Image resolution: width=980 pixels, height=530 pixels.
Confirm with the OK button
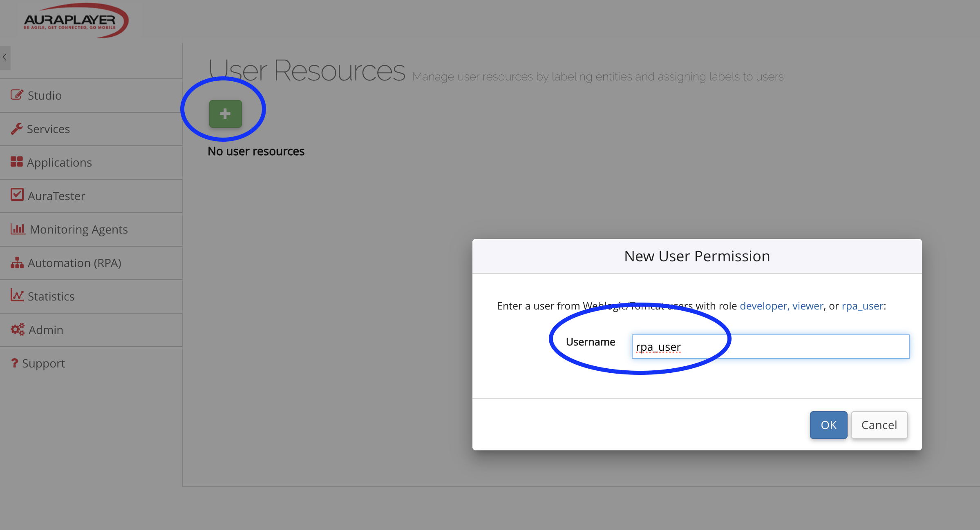tap(828, 425)
